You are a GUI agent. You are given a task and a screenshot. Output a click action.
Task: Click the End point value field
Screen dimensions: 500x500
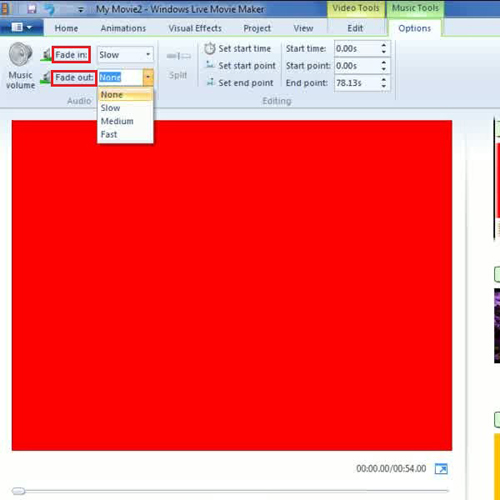(x=357, y=83)
